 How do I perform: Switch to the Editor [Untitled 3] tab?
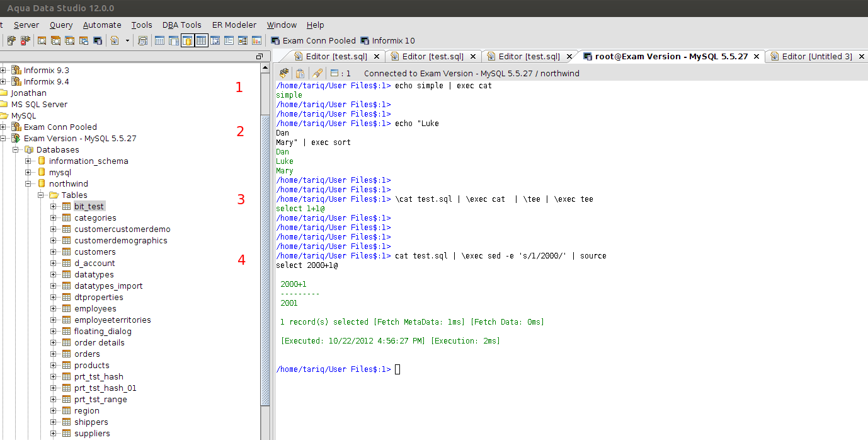click(x=817, y=57)
